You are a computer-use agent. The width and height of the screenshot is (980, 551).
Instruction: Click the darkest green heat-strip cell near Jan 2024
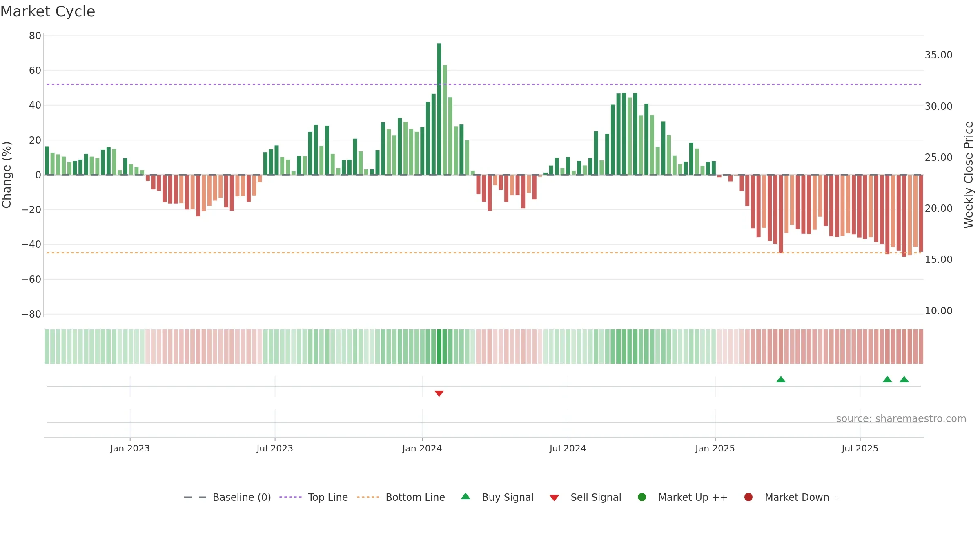point(439,347)
